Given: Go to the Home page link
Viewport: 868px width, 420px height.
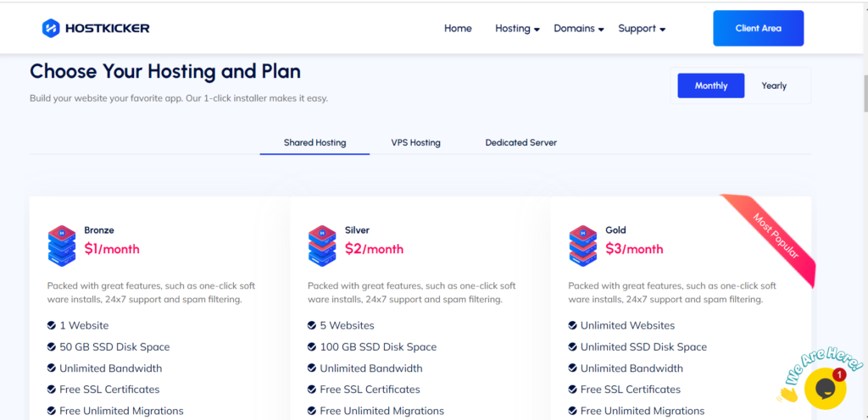Looking at the screenshot, I should tap(458, 29).
